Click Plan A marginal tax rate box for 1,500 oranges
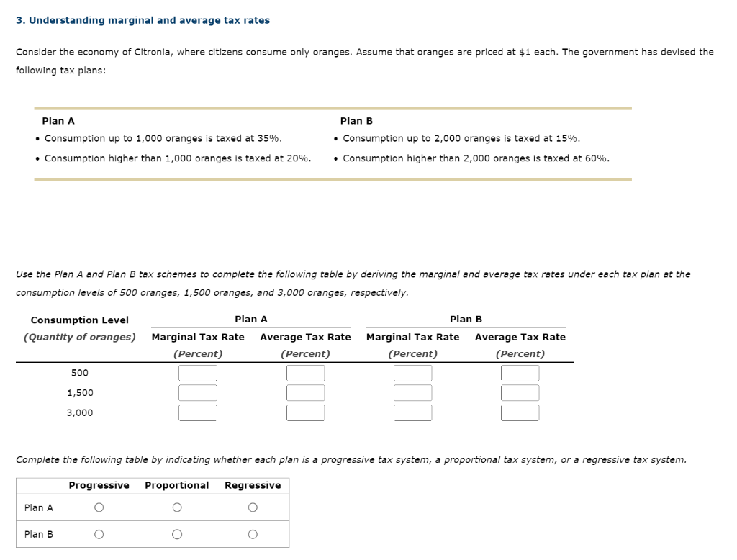Viewport: 737px width, 560px height. tap(198, 393)
